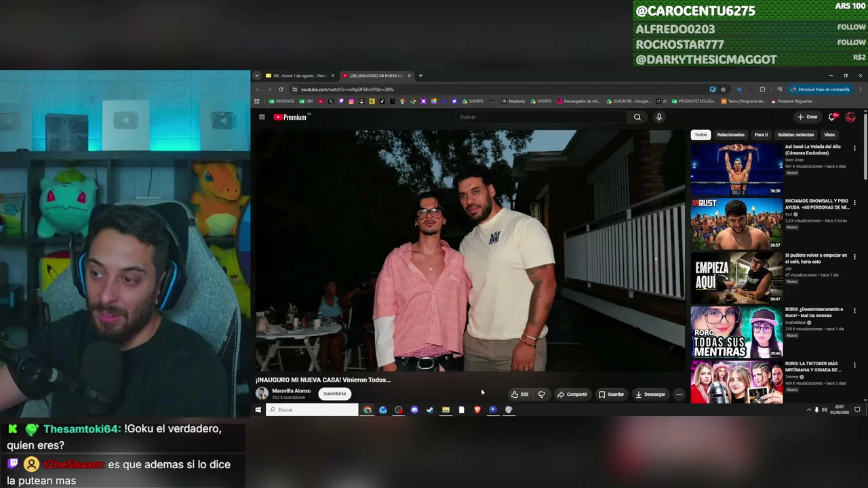Open YouTube notifications bell
This screenshot has width=868, height=488.
(x=832, y=117)
